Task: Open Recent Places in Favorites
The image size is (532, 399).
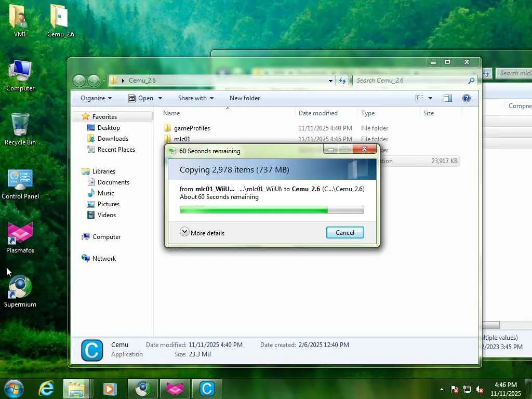Action: (x=116, y=149)
